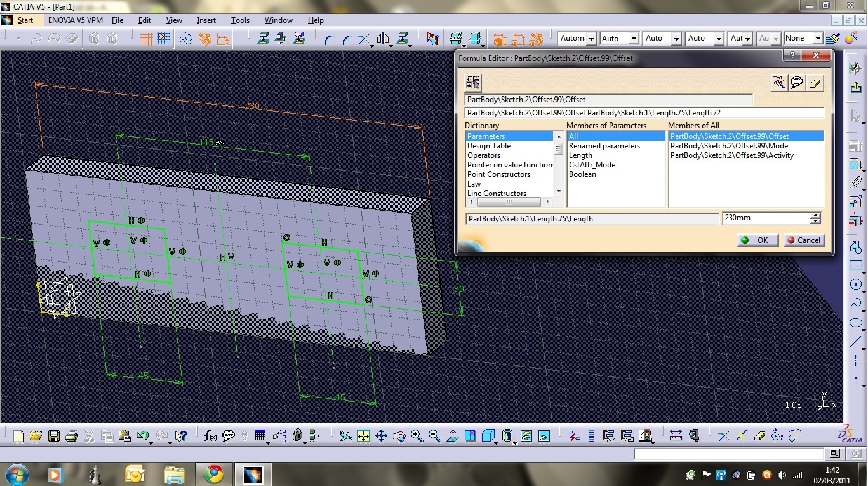
Task: Select Length in Members of Parameters
Action: point(580,155)
